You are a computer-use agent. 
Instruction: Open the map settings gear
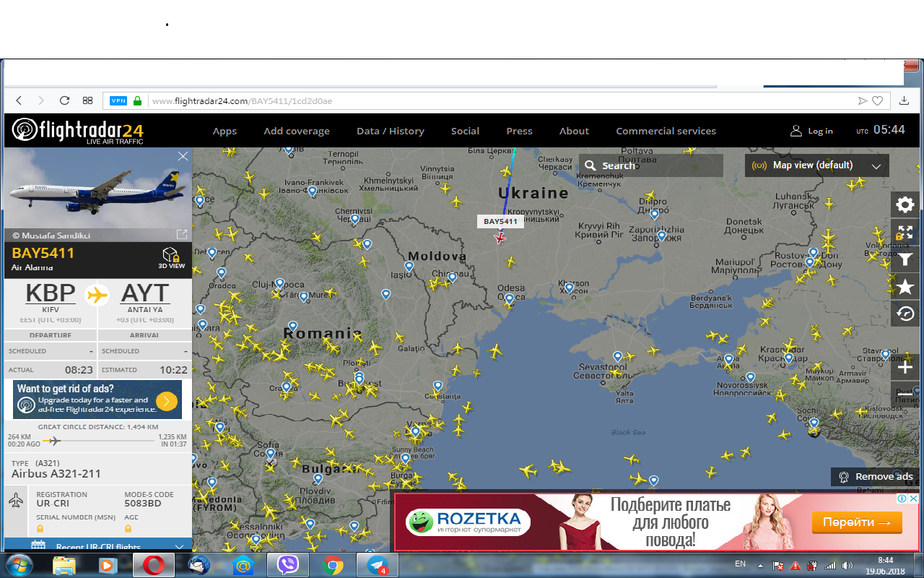(905, 204)
